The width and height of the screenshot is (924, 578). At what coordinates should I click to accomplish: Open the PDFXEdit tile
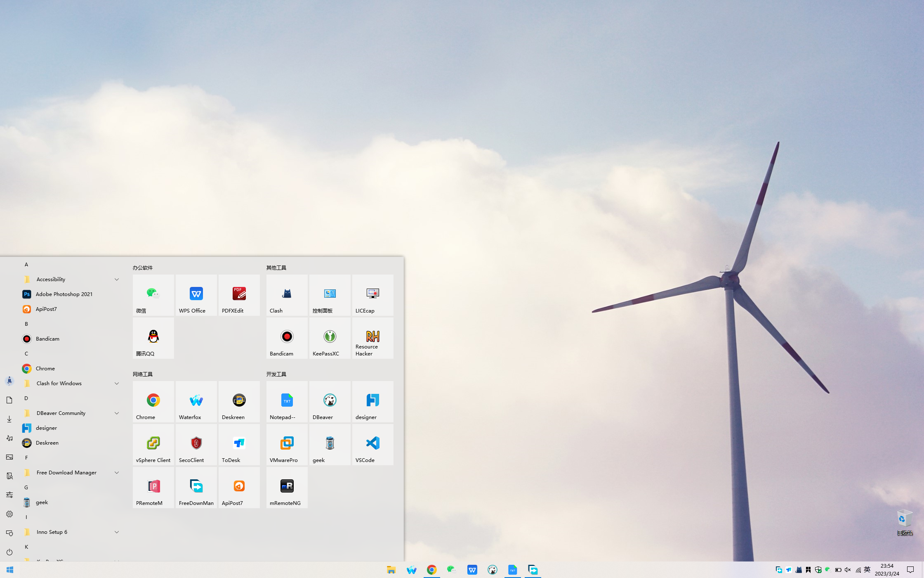pos(239,295)
